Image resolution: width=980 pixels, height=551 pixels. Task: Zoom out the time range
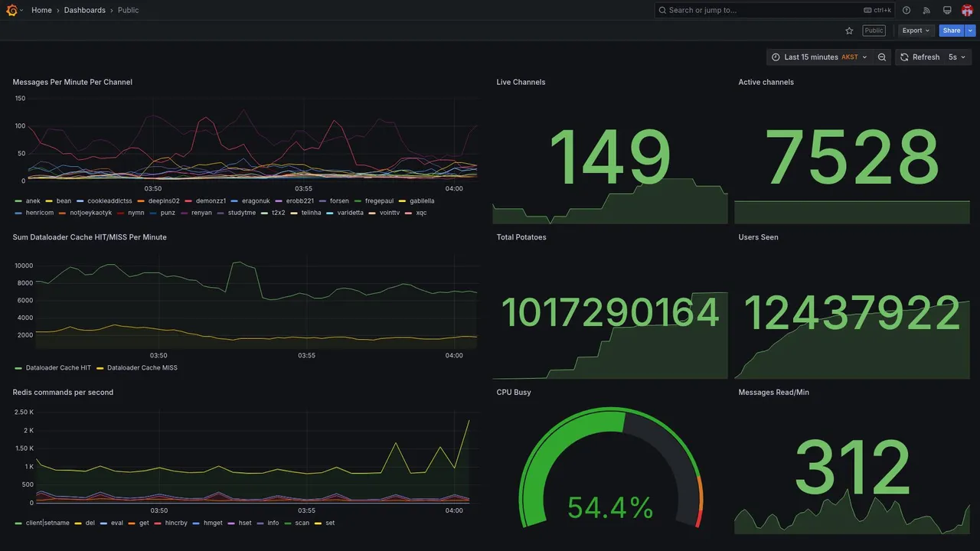[882, 57]
